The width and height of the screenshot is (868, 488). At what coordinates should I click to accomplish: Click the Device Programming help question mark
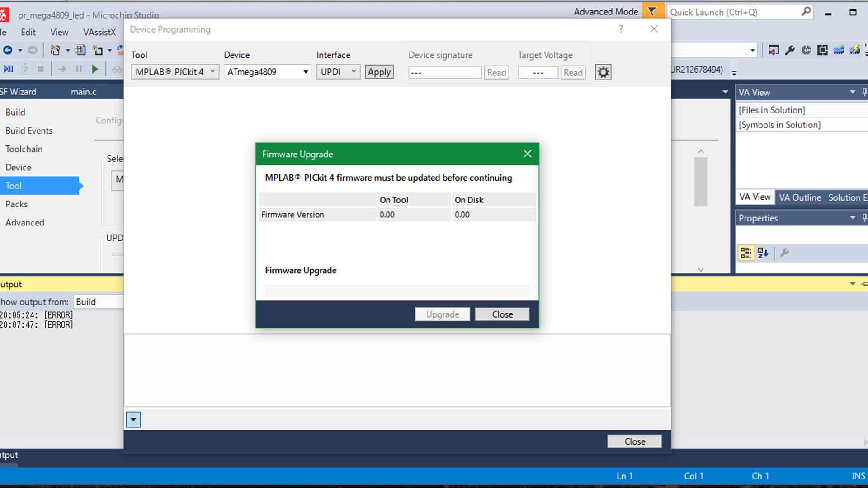point(621,29)
